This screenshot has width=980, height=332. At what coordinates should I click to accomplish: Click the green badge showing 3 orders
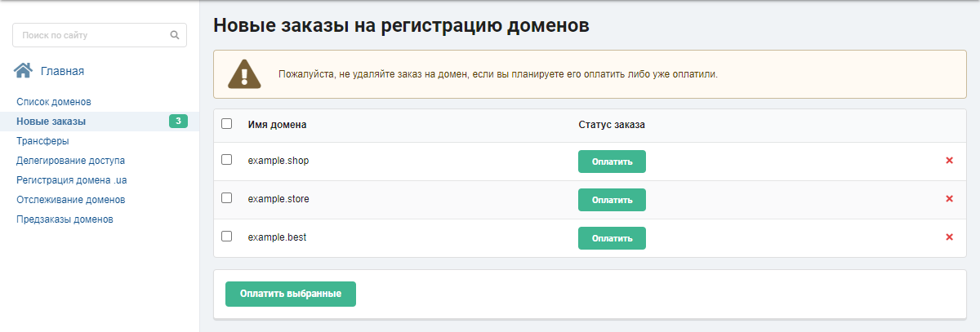pos(178,122)
